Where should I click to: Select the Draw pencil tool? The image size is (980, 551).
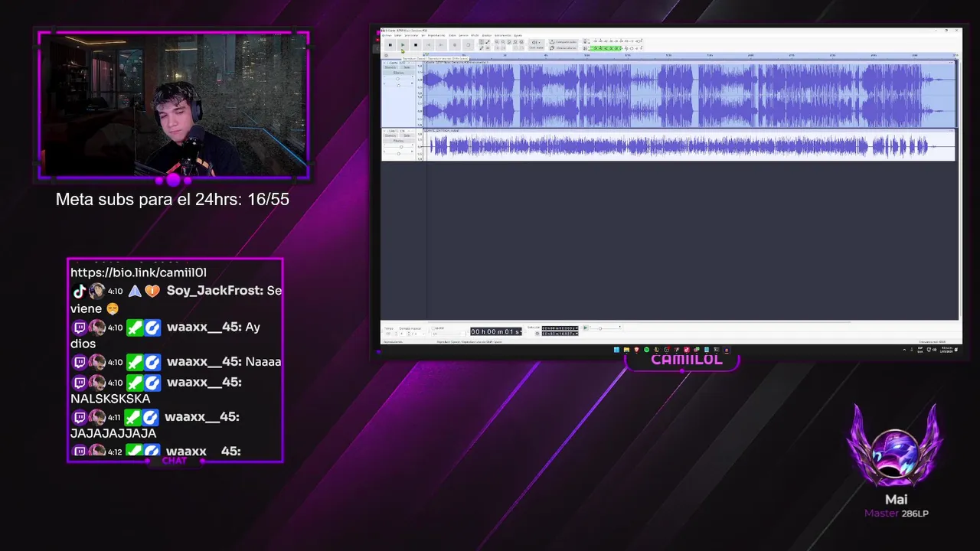[x=482, y=48]
